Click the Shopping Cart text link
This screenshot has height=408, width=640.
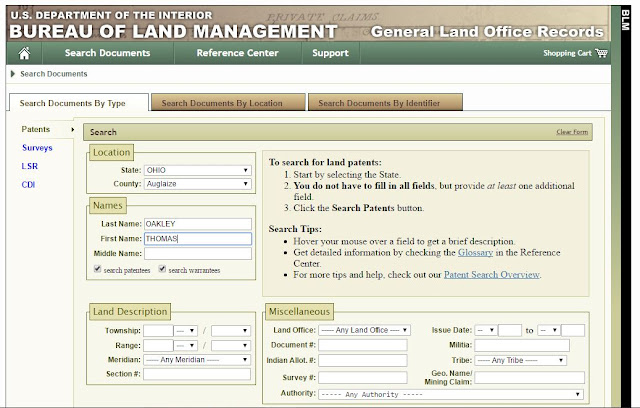point(567,53)
